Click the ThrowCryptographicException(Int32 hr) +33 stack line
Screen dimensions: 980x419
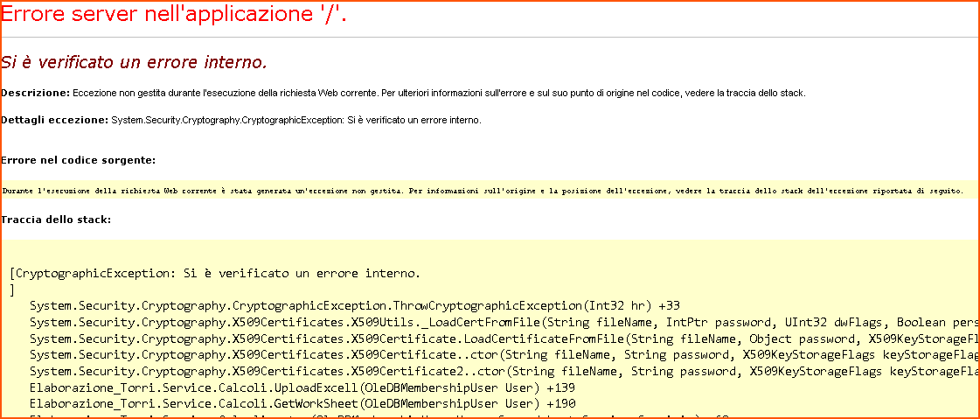(354, 306)
